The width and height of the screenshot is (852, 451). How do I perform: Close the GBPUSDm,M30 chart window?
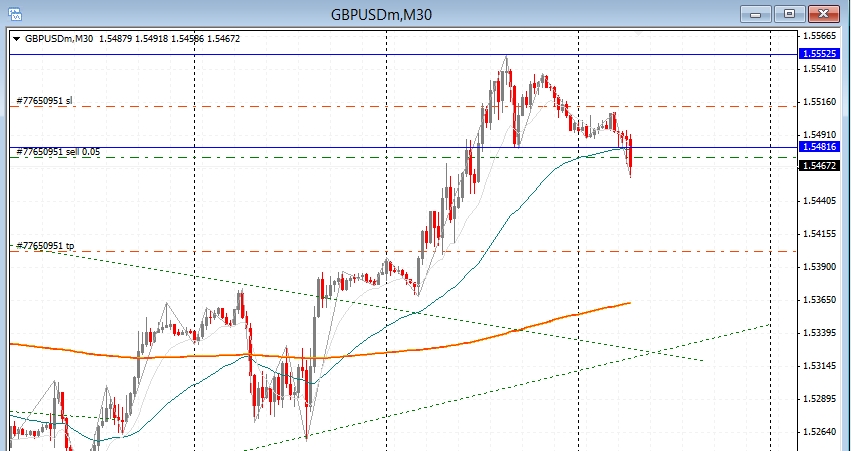824,14
